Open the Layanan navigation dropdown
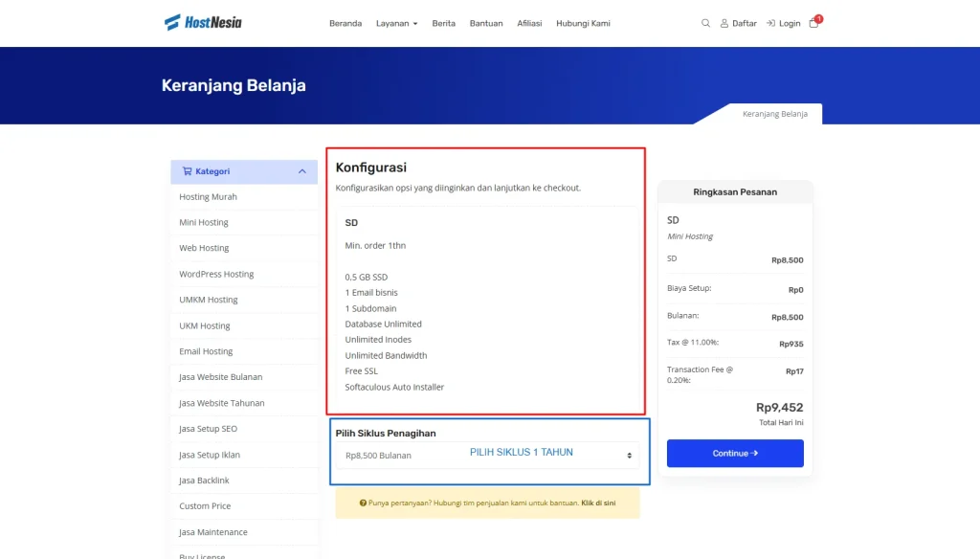Image resolution: width=980 pixels, height=559 pixels. (395, 23)
